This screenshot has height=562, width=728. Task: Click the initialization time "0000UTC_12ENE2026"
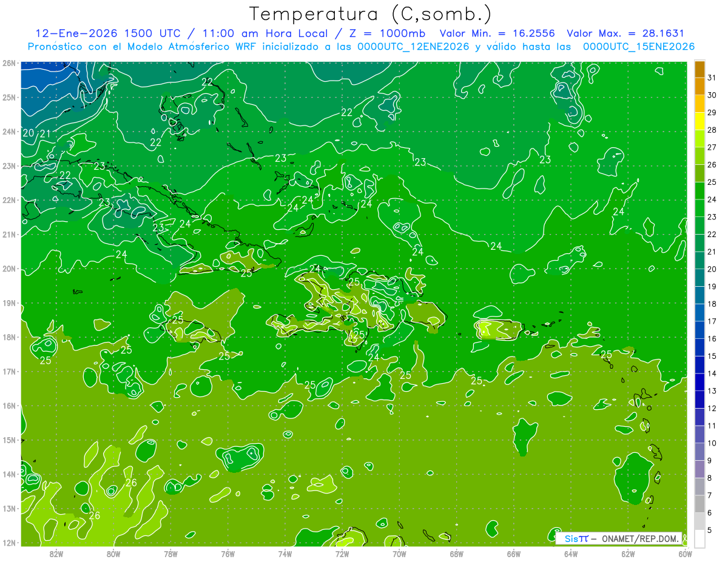pos(413,47)
